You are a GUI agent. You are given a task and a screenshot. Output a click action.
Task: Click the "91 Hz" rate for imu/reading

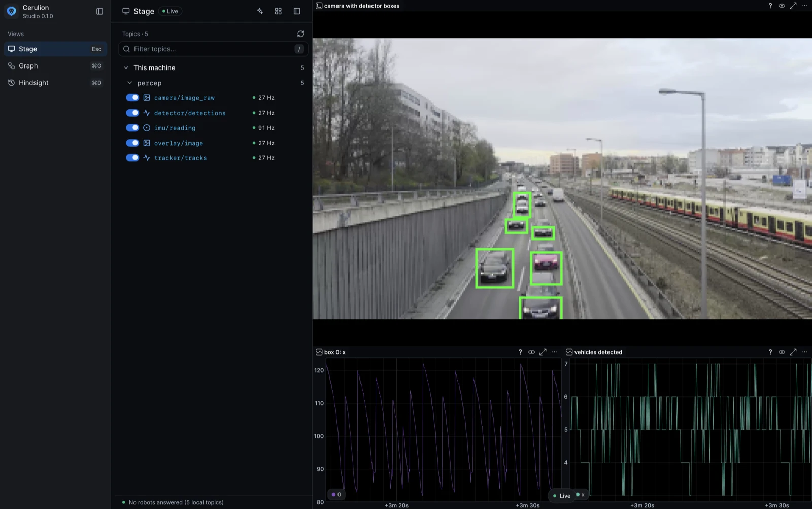(266, 128)
